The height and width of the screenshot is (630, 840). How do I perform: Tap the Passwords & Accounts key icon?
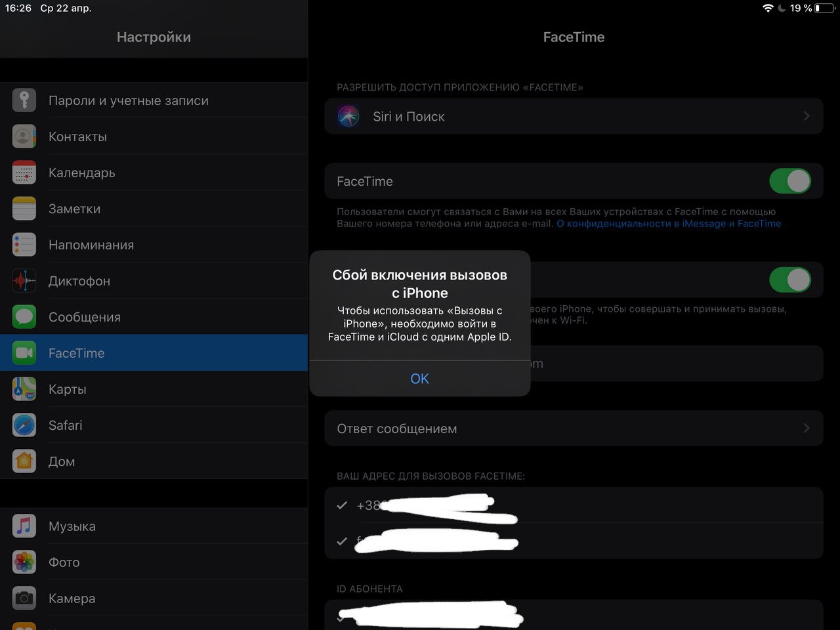pos(24,100)
